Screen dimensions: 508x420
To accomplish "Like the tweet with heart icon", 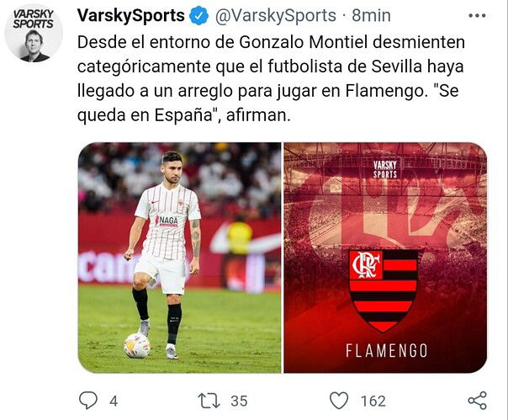I will coord(339,401).
